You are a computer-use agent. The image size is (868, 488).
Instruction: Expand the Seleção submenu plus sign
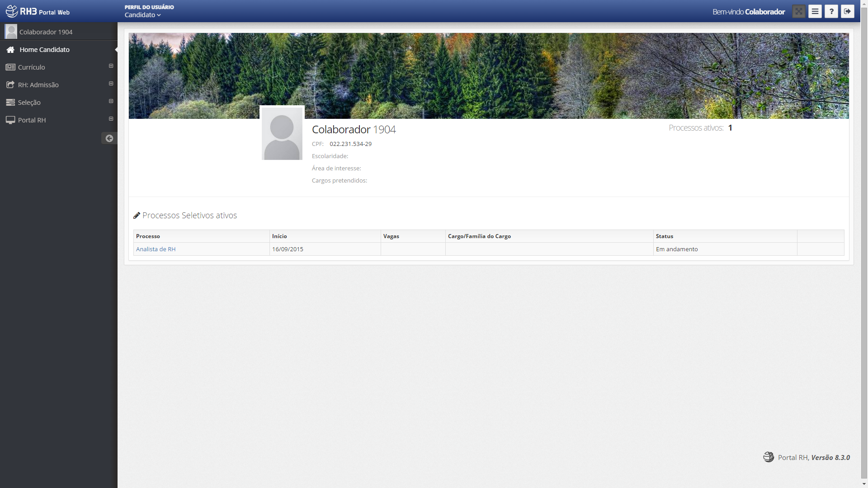coord(111,101)
